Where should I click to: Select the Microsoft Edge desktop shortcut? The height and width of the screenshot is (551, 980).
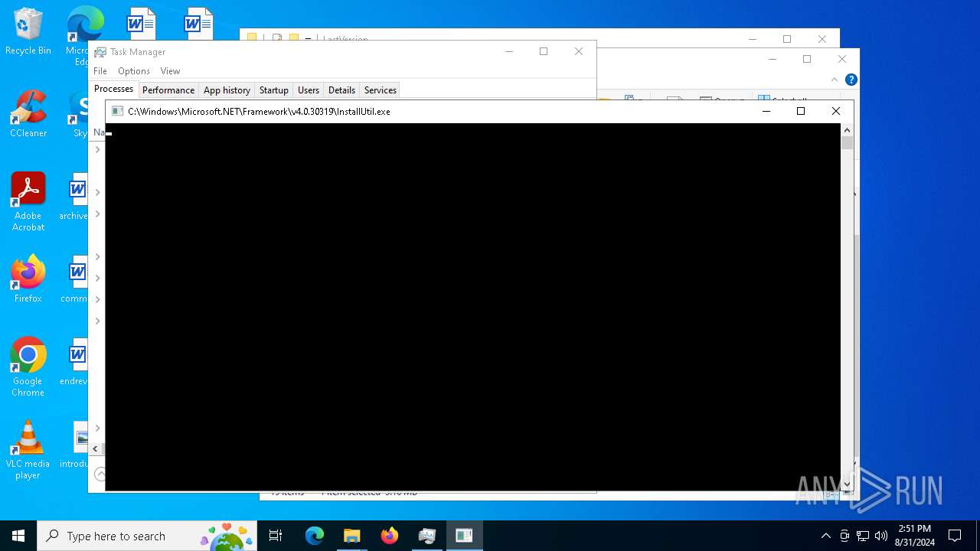point(79,34)
